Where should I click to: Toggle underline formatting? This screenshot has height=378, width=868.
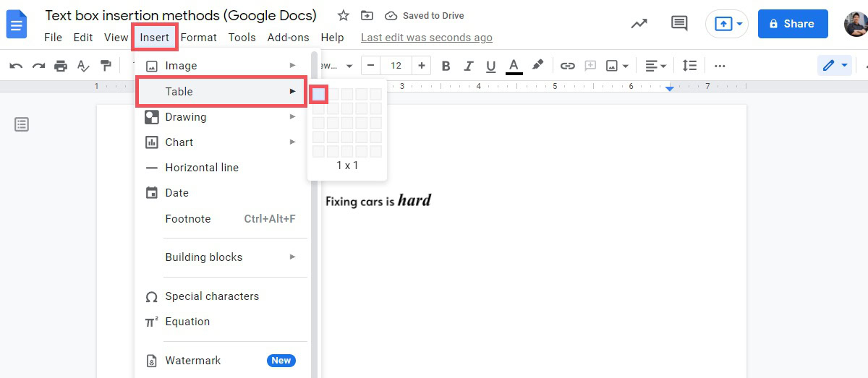pos(491,66)
